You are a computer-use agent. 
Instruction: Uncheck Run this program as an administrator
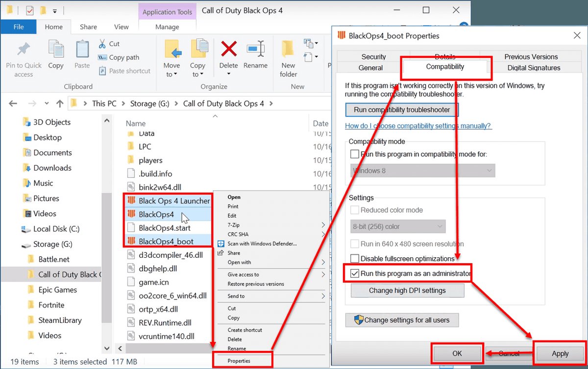355,273
